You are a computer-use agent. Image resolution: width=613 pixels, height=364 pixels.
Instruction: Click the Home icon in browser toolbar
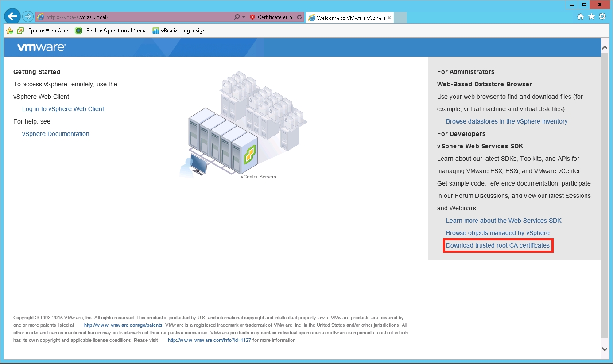coord(581,17)
